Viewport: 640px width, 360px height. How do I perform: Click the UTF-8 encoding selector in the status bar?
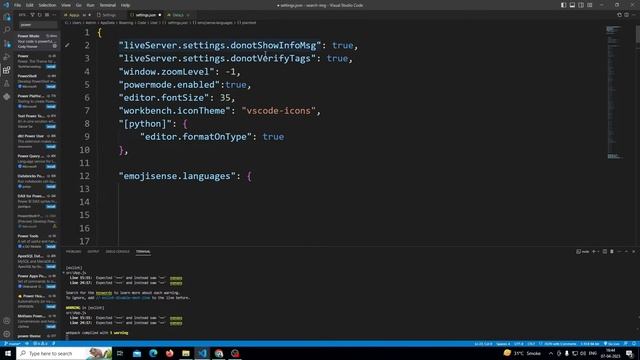click(519, 344)
